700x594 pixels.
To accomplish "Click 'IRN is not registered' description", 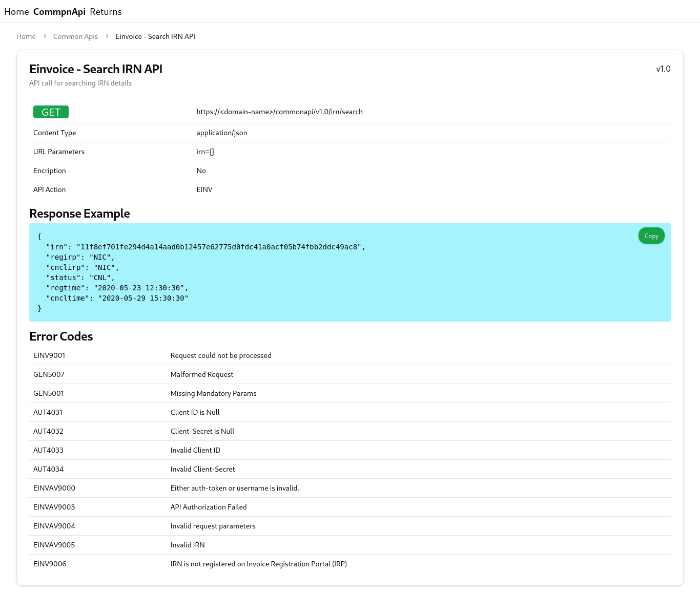I will (x=259, y=564).
